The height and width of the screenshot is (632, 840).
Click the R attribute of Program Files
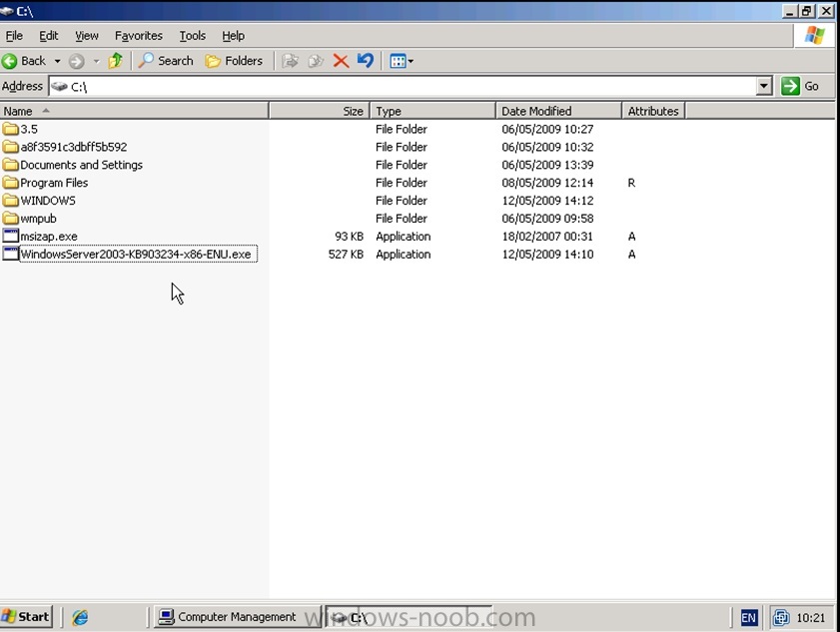[x=631, y=183]
